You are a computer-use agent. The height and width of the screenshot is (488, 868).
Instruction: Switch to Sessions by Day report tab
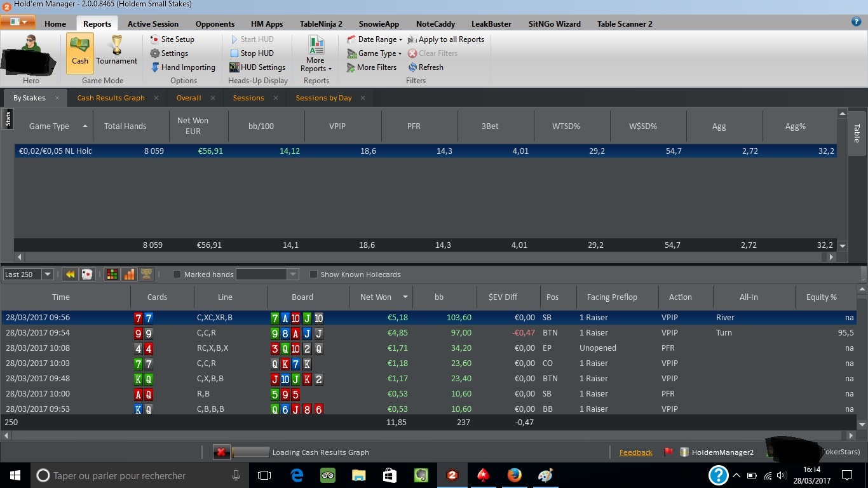point(323,98)
